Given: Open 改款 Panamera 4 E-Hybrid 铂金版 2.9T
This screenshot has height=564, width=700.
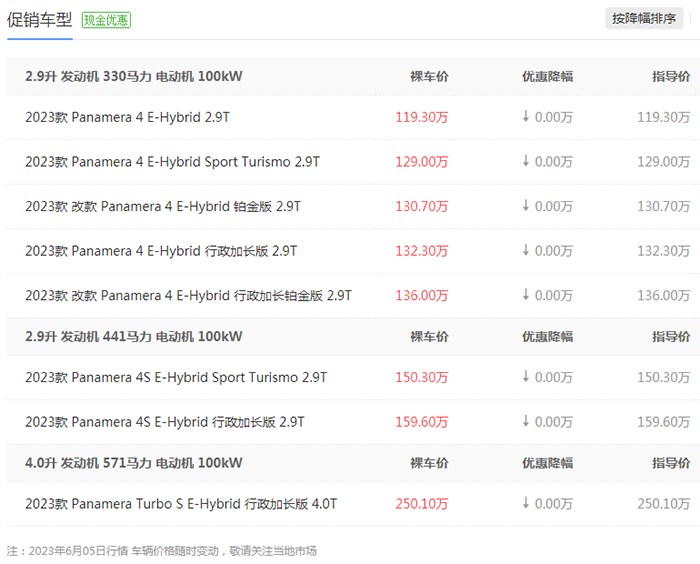Looking at the screenshot, I should 163,206.
